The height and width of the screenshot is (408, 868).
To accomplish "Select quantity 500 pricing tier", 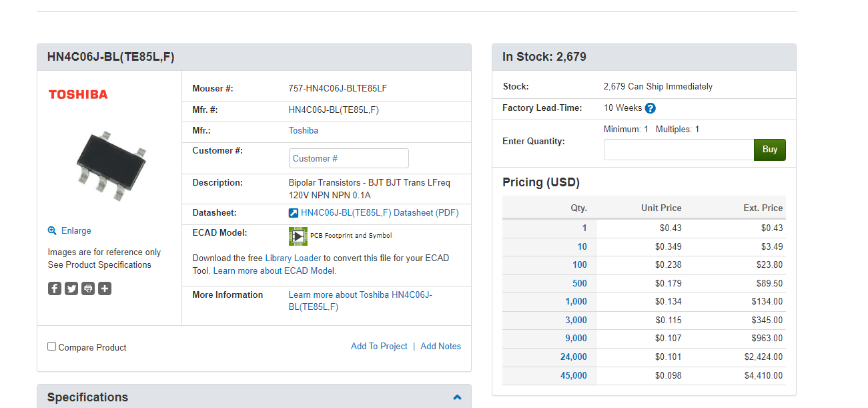I will (x=580, y=283).
